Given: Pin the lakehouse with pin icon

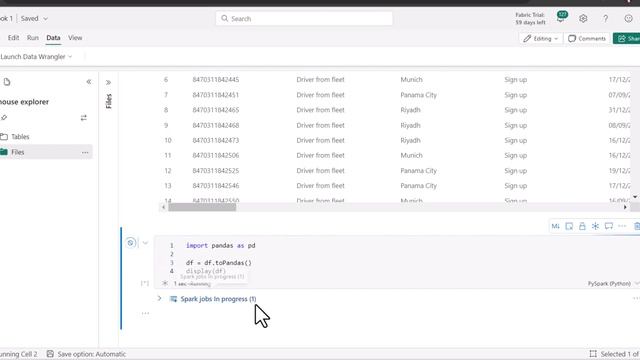Looking at the screenshot, I should point(4,118).
